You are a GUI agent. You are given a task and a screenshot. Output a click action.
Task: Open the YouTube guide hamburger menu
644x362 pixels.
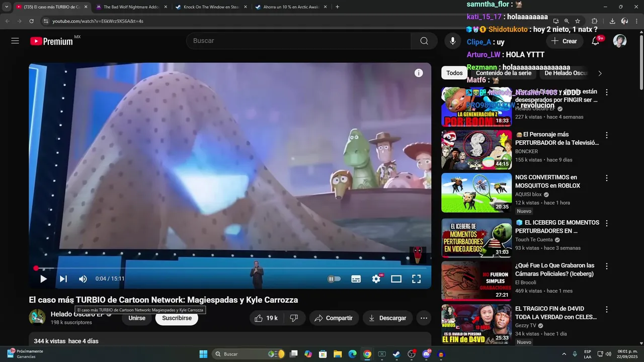pyautogui.click(x=15, y=41)
